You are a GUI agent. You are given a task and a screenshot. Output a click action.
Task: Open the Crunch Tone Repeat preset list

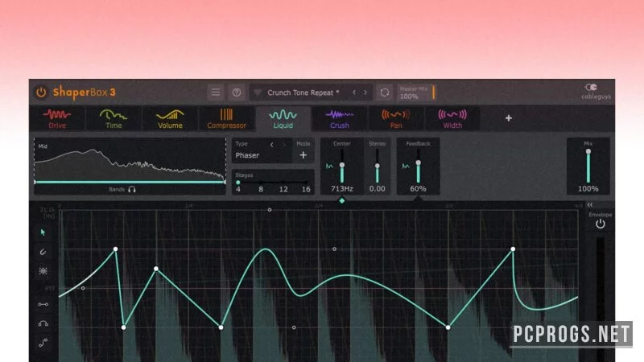coord(303,93)
